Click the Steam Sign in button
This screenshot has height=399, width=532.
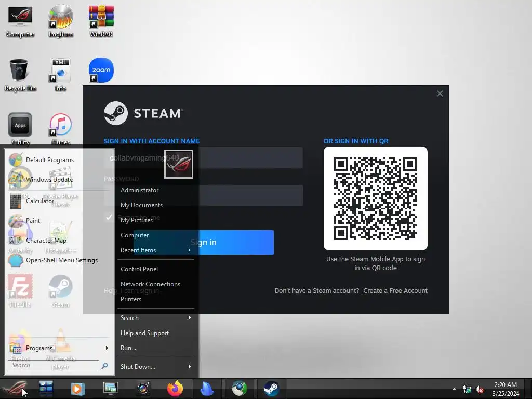(x=204, y=242)
